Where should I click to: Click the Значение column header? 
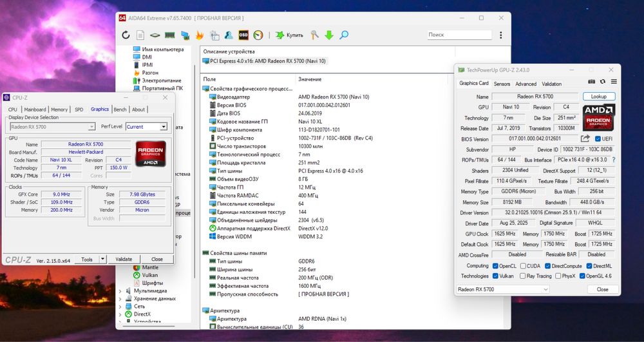[x=310, y=79]
